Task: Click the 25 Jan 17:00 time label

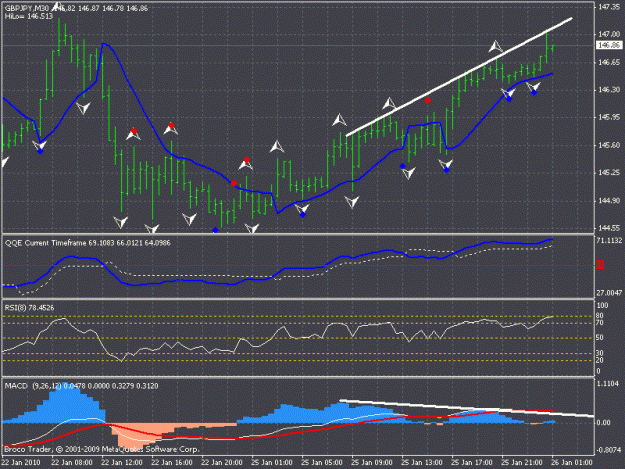Action: 472,463
